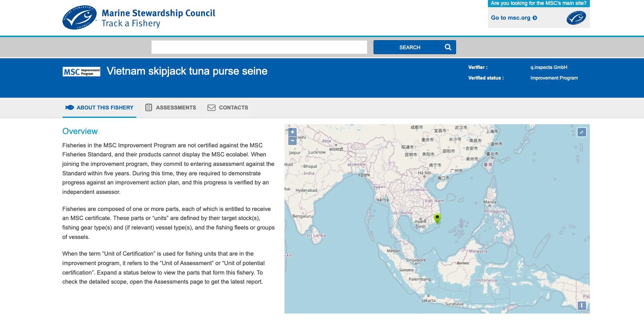This screenshot has width=644, height=320.
Task: Focus the fishery search input field
Action: 259,47
